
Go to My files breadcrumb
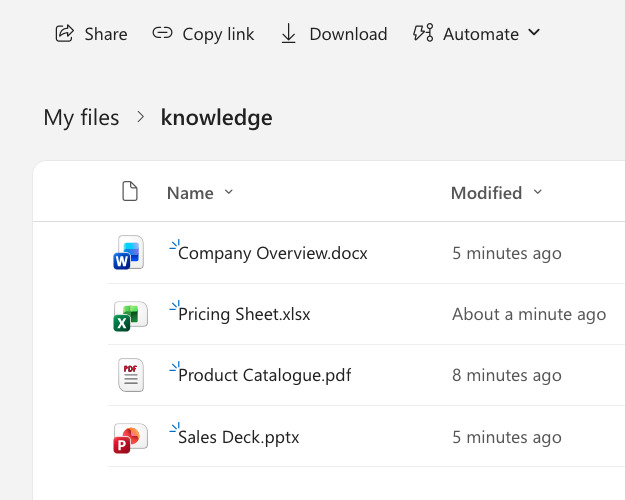tap(81, 118)
